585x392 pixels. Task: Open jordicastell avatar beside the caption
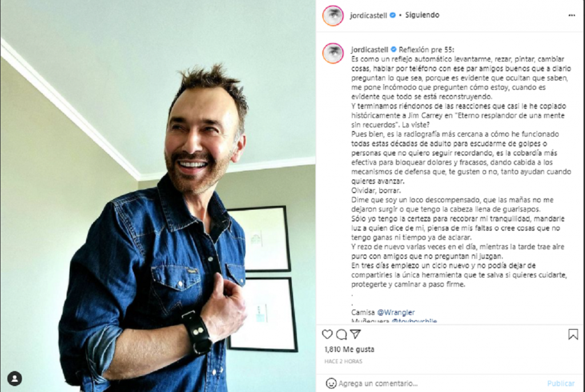[x=333, y=53]
